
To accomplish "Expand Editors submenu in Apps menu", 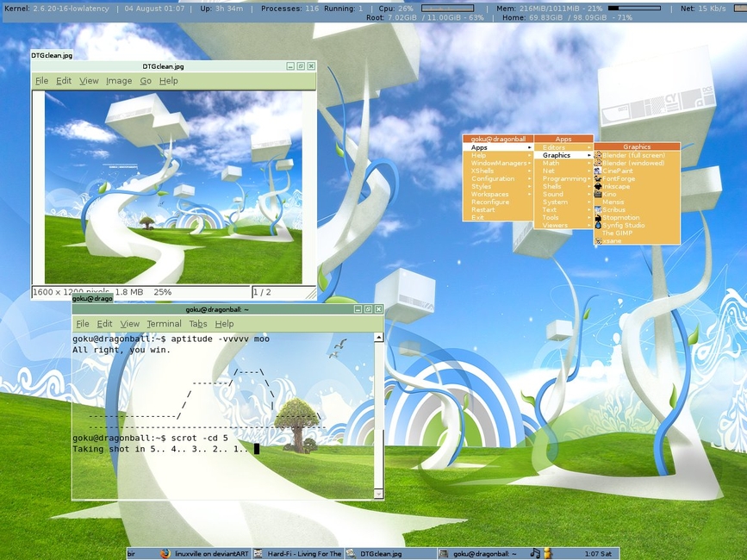I will pyautogui.click(x=563, y=147).
